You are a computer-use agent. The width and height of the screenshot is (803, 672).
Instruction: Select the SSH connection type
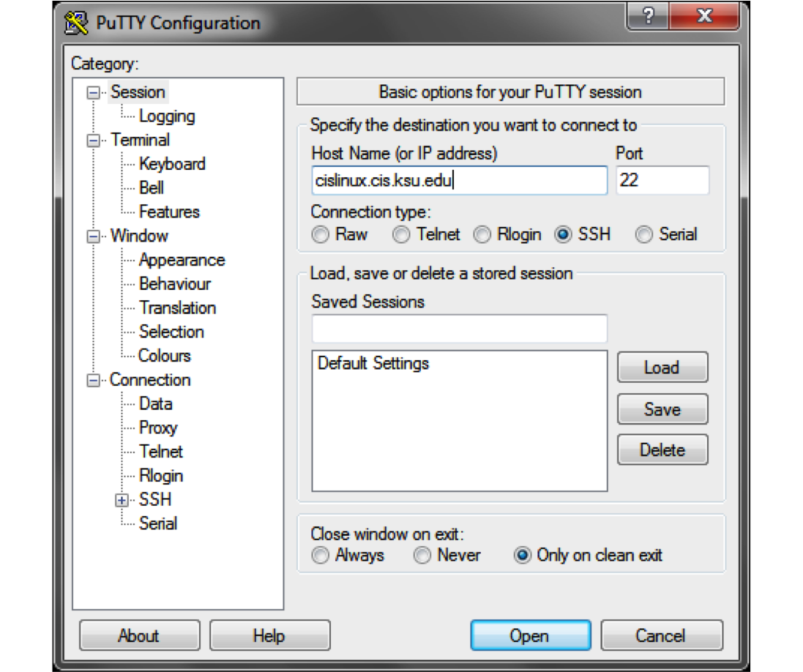tap(563, 235)
